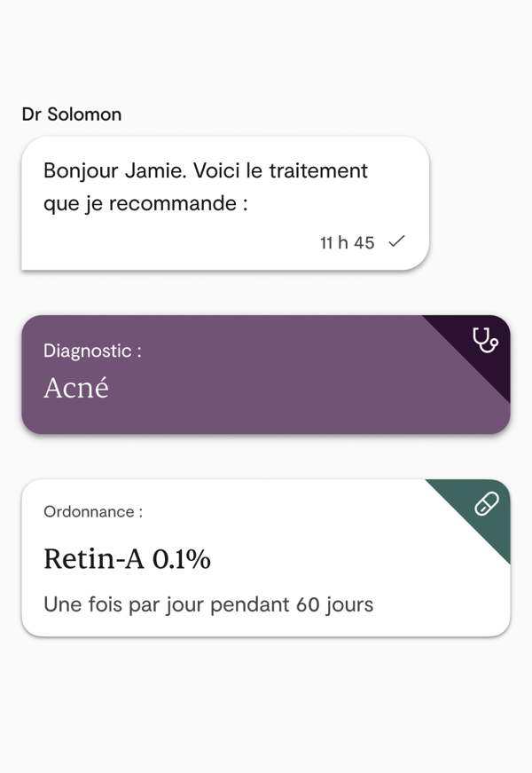Click the "0.1%" concentration value
The width and height of the screenshot is (532, 773).
point(182,559)
